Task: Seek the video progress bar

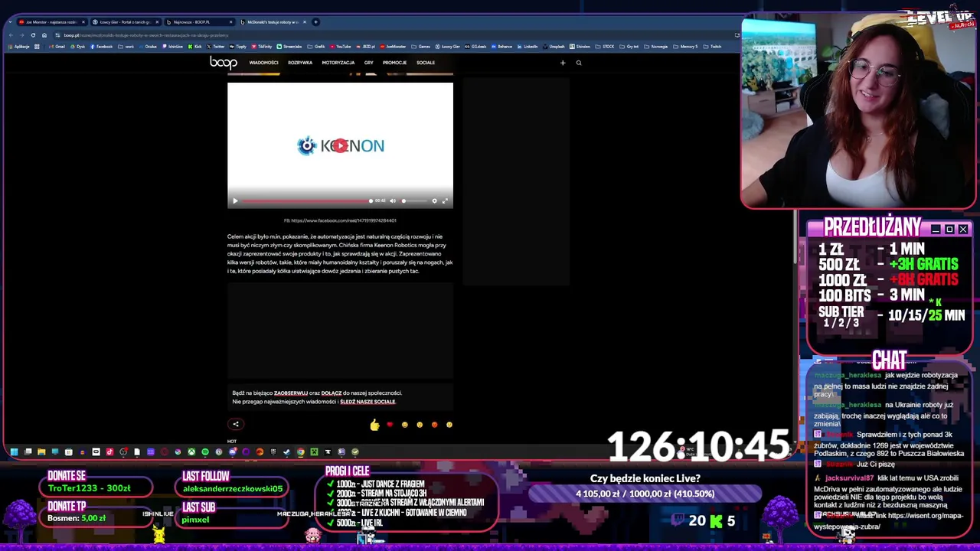Action: point(306,201)
